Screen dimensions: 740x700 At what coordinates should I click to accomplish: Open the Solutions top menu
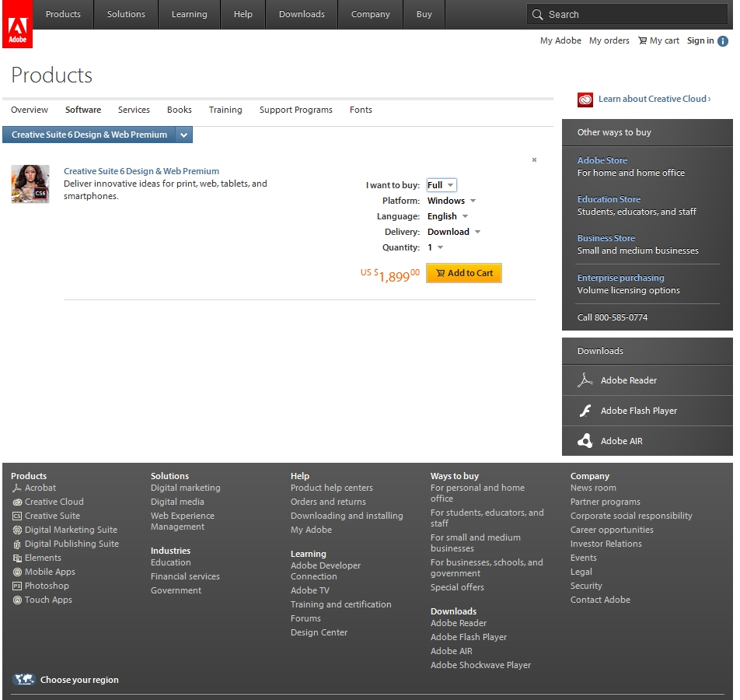pos(126,14)
